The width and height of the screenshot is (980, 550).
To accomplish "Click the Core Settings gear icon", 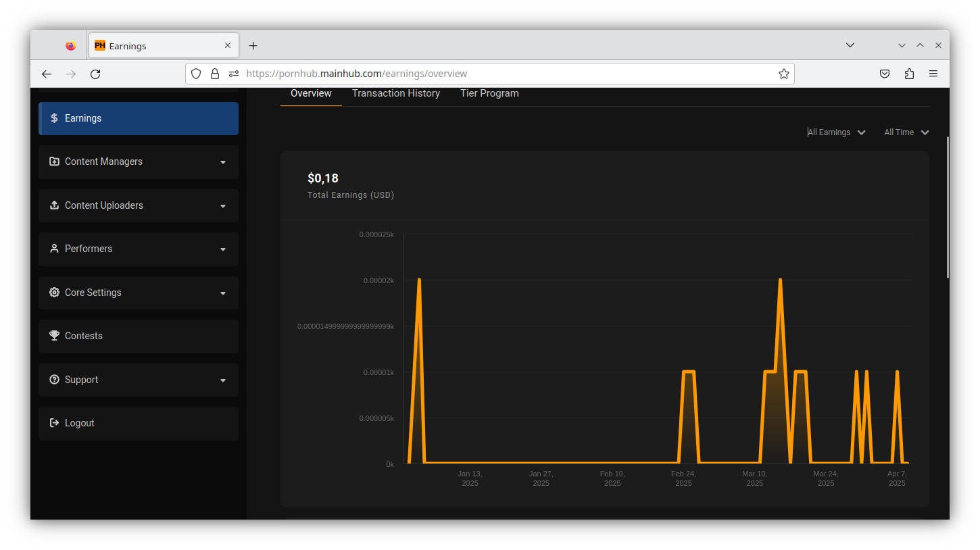I will 54,292.
